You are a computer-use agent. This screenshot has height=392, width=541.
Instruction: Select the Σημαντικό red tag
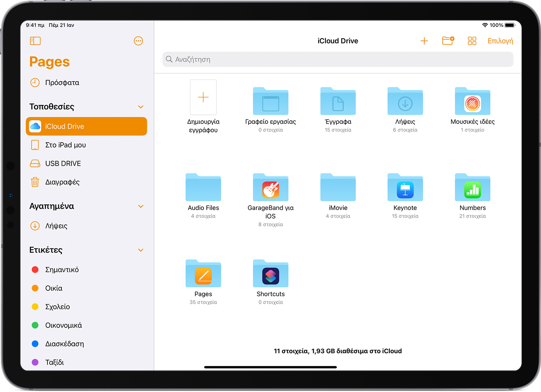tap(35, 270)
